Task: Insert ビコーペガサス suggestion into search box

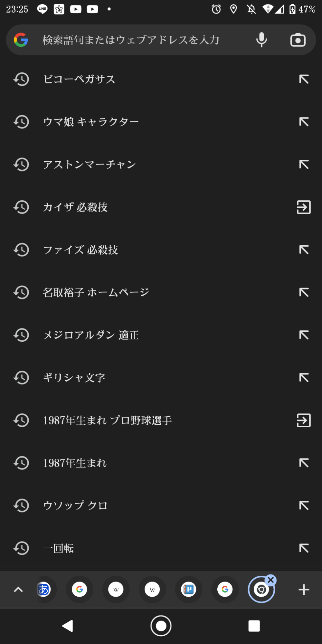Action: click(x=304, y=79)
